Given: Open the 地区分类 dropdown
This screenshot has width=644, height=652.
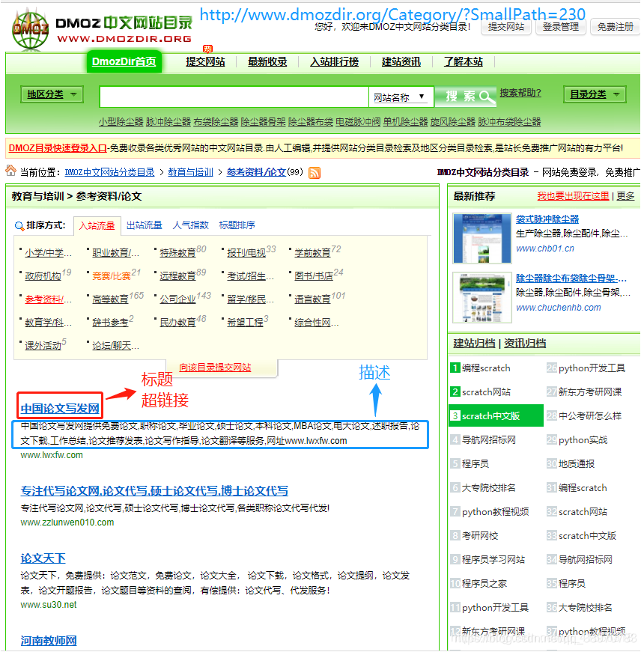Looking at the screenshot, I should (x=52, y=94).
